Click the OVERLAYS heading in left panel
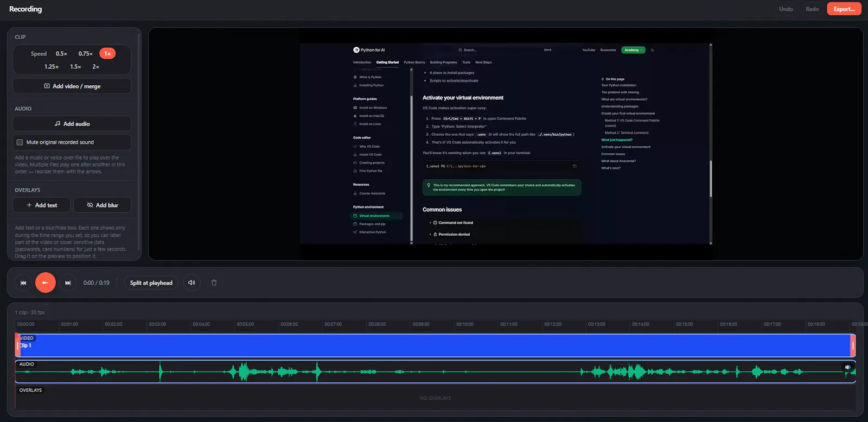Viewport: 868px width, 422px height. click(28, 190)
